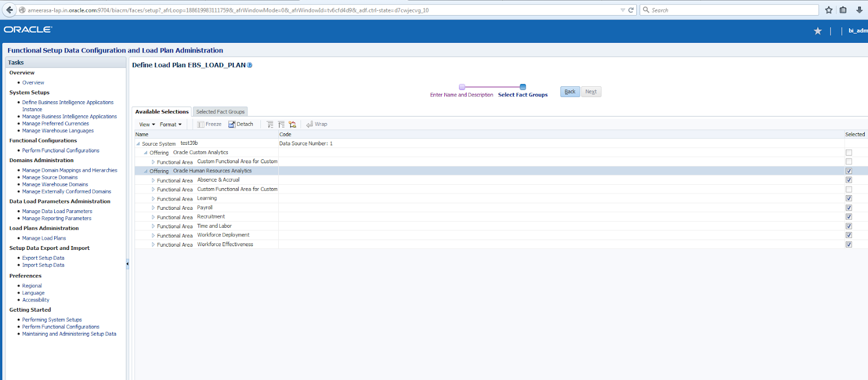The image size is (868, 380).
Task: Uncheck the Workforce Deployment checkbox
Action: tap(849, 235)
